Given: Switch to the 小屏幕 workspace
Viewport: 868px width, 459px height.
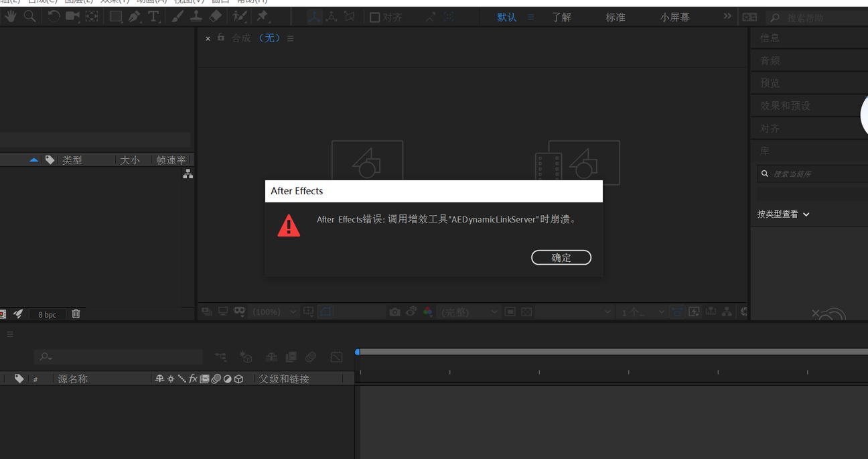Looking at the screenshot, I should (x=675, y=17).
